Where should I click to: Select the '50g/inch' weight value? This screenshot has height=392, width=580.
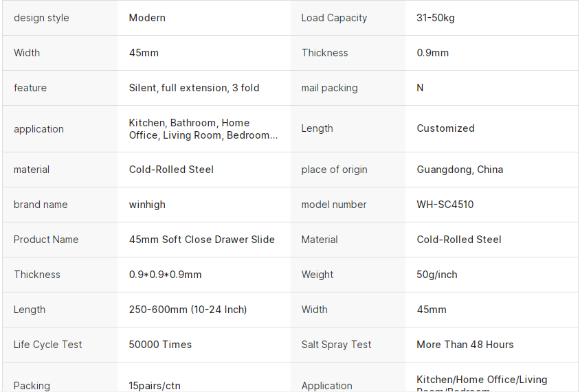tap(436, 275)
